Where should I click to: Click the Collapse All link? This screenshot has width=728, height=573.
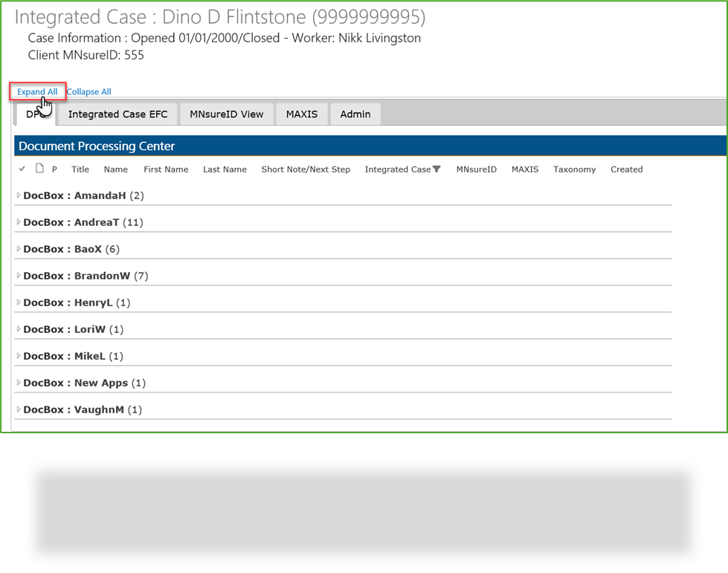click(88, 91)
